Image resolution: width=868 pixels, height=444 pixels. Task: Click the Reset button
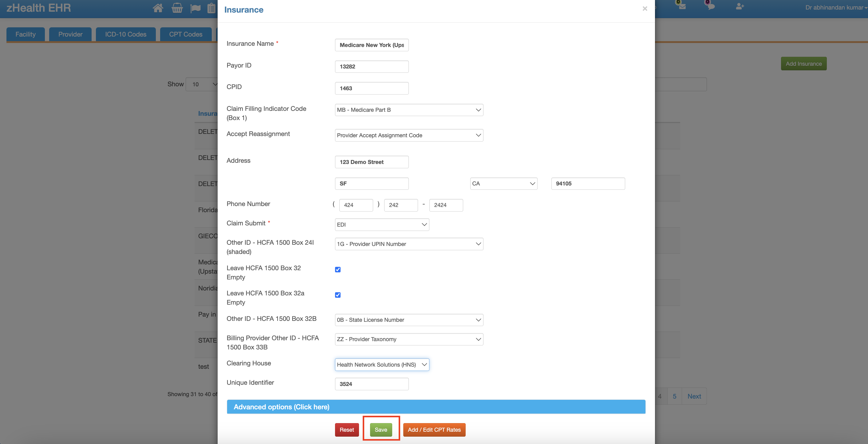coord(347,430)
